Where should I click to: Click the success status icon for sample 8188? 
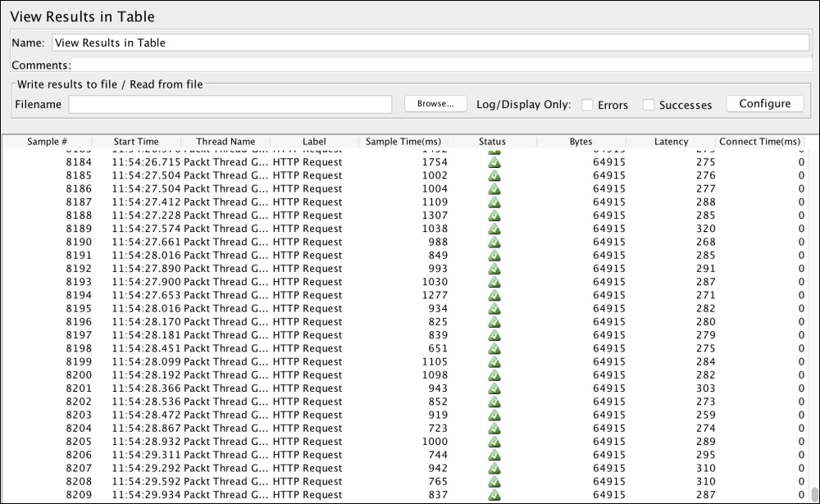tap(494, 215)
